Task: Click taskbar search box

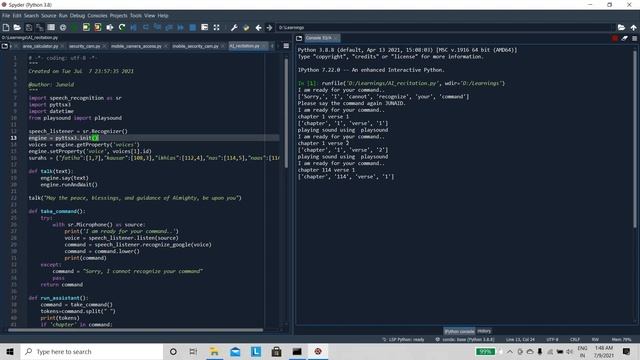Action: click(x=92, y=351)
